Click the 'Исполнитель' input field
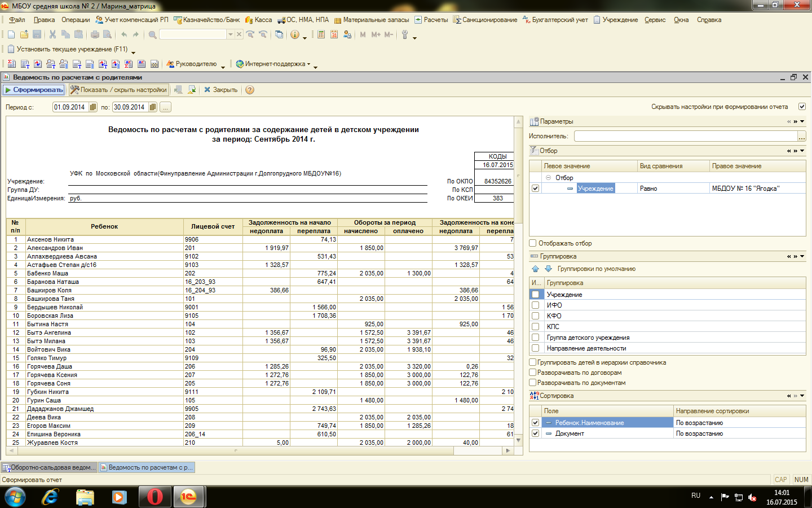This screenshot has width=812, height=508. (685, 136)
